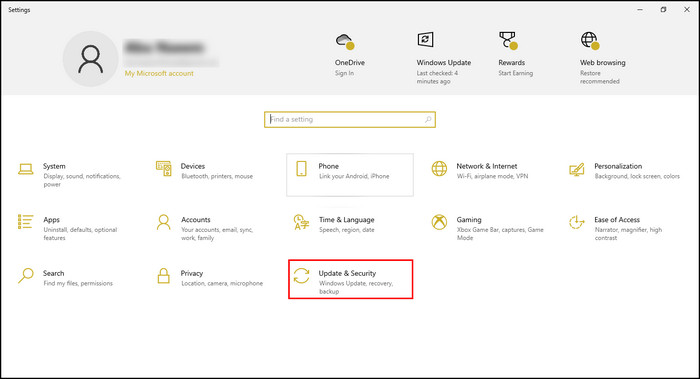Click 'Display, sound, notifications, power' description
The image size is (700, 379).
[x=82, y=180]
